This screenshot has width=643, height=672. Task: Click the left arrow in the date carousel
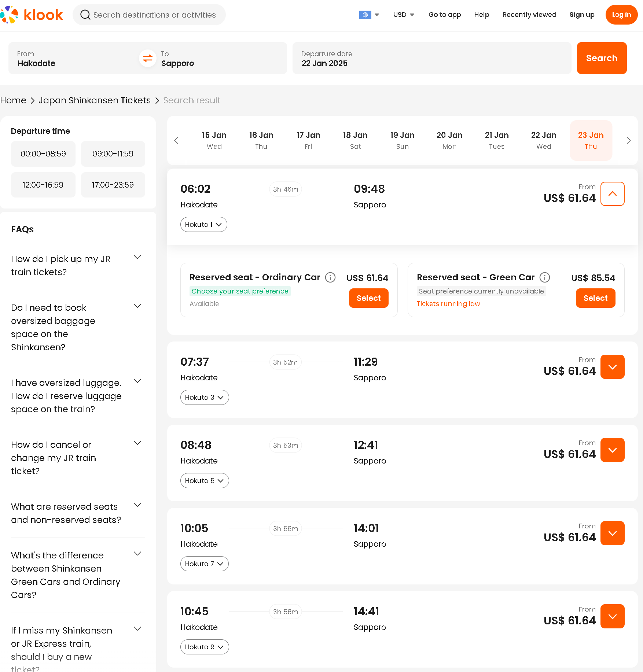[176, 140]
